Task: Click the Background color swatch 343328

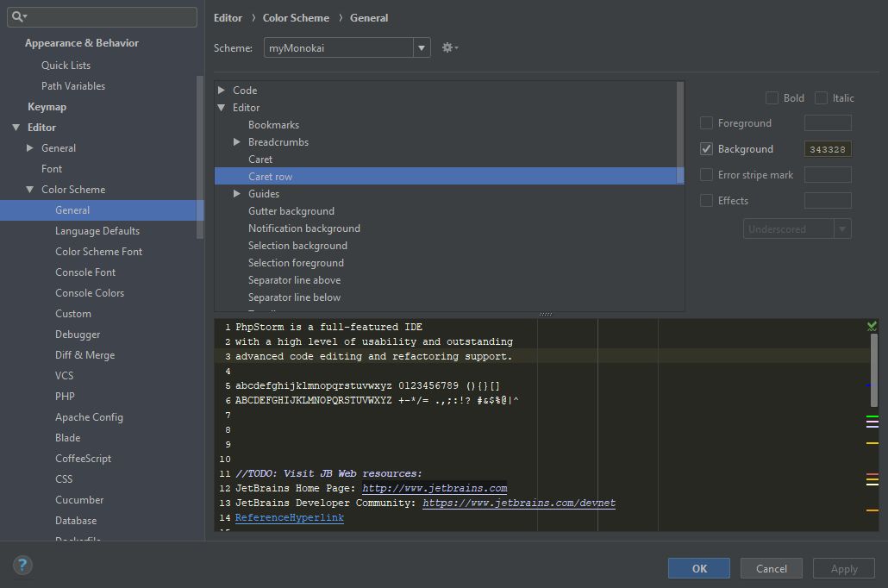Action: (828, 149)
